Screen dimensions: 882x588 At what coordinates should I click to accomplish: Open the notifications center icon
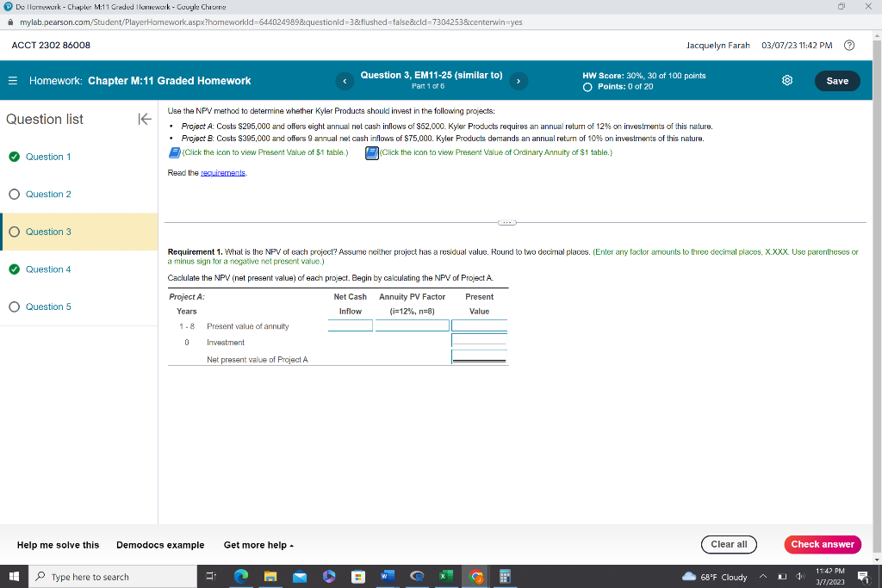coord(863,577)
